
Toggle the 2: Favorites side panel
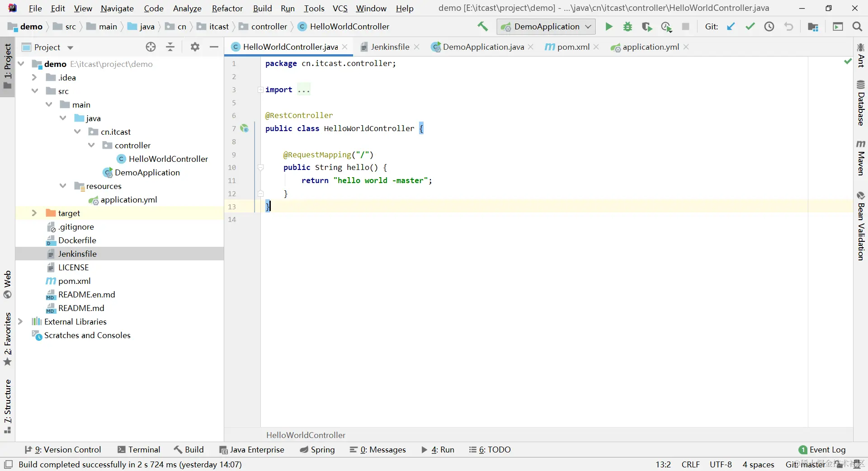8,339
